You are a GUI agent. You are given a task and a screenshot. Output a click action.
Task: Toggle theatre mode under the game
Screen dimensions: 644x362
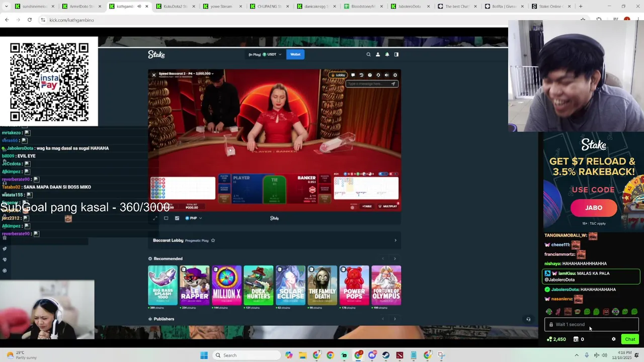point(166,218)
